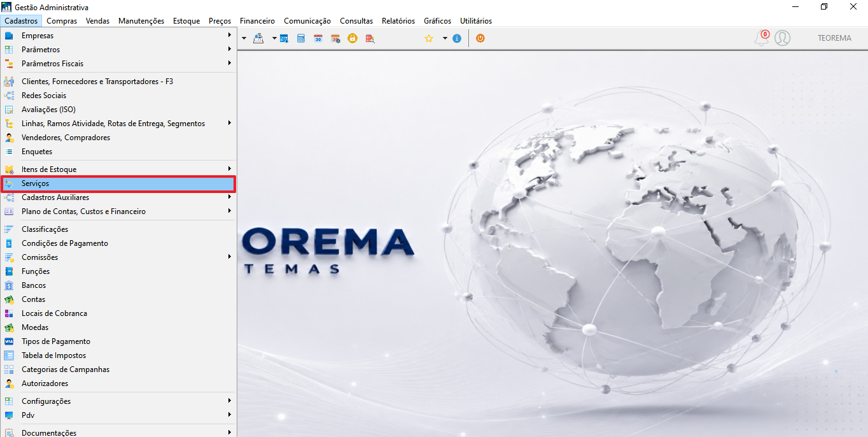Select the Classificações menu entry

point(118,229)
